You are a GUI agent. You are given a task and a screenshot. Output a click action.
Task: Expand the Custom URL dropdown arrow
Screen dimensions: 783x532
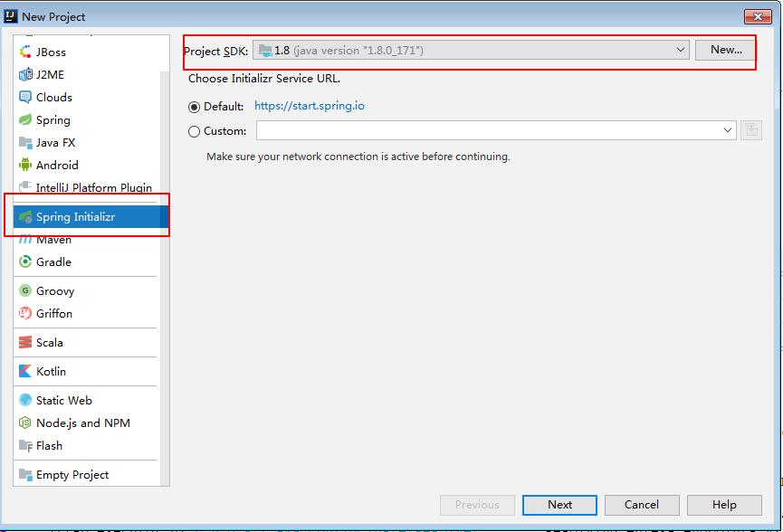728,131
